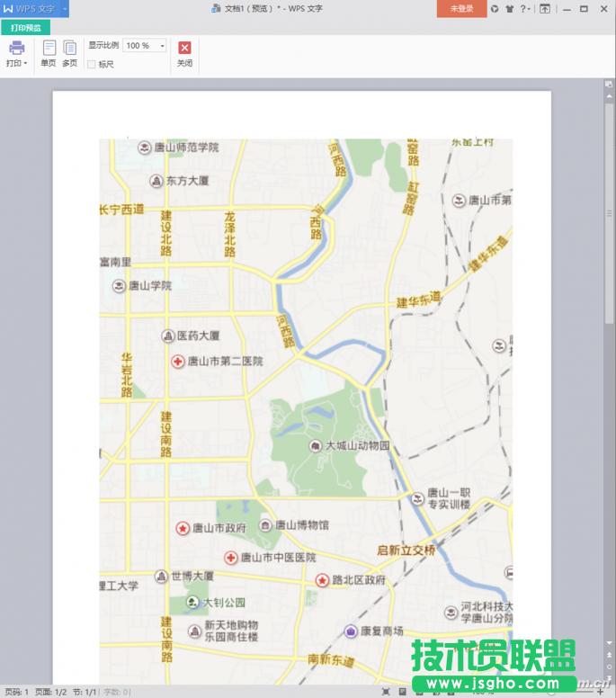The height and width of the screenshot is (698, 616).
Task: Click the page count 页面: 1/2 in status bar
Action: (50, 692)
